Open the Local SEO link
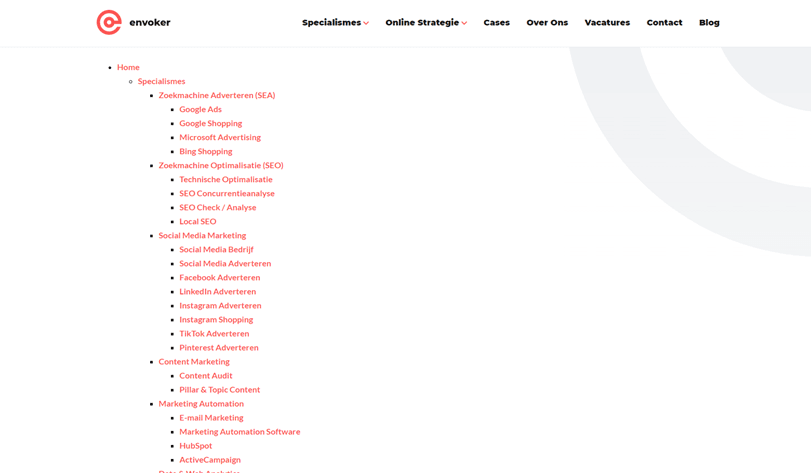This screenshot has width=811, height=473. (x=198, y=221)
